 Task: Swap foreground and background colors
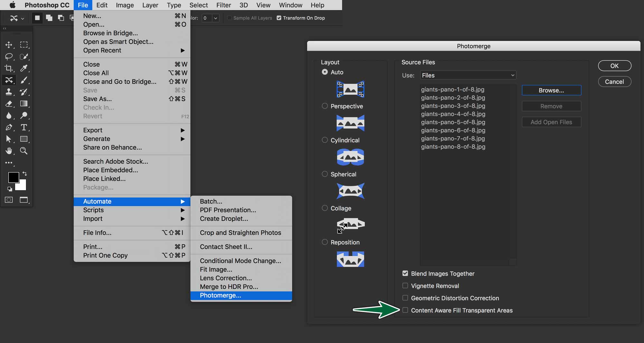point(25,174)
